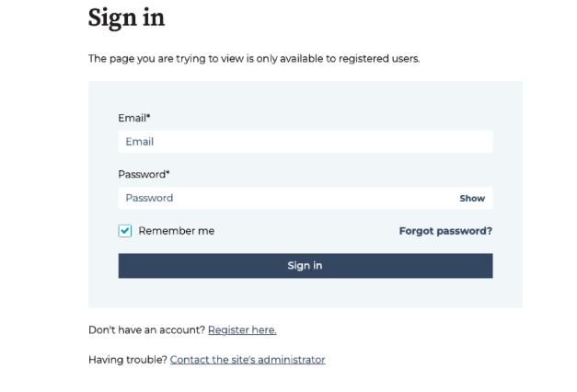Uncheck the Remember me checkbox
Viewport: 577px width, 392px height.
(125, 231)
